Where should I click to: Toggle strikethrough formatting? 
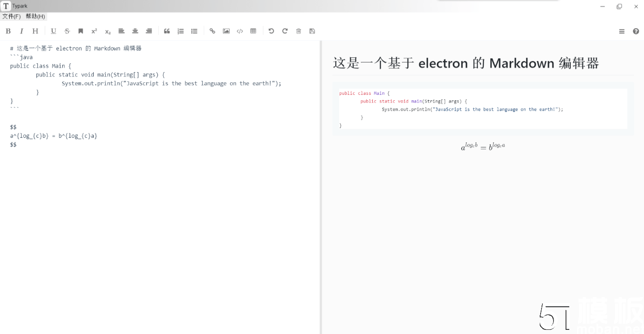67,31
